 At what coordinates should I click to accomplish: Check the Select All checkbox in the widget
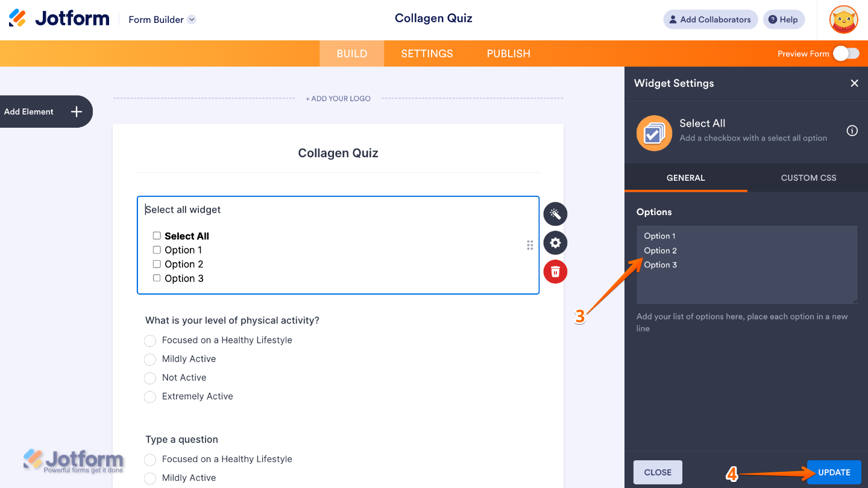click(x=157, y=236)
